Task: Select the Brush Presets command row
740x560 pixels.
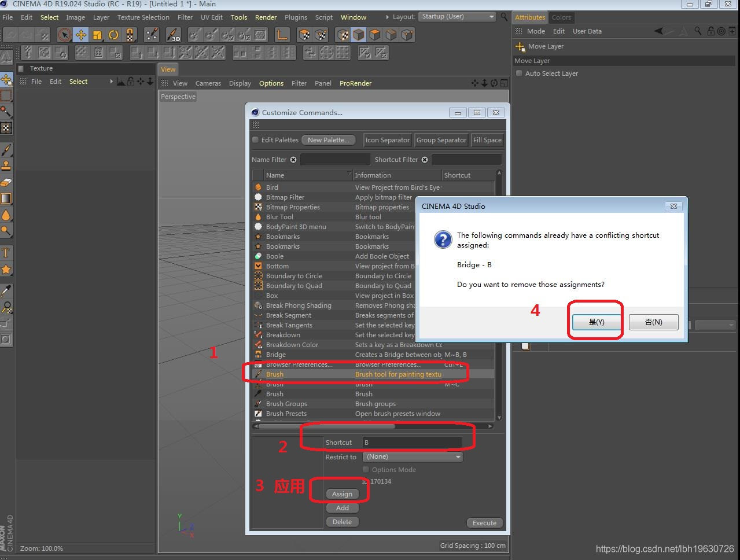Action: pyautogui.click(x=374, y=414)
